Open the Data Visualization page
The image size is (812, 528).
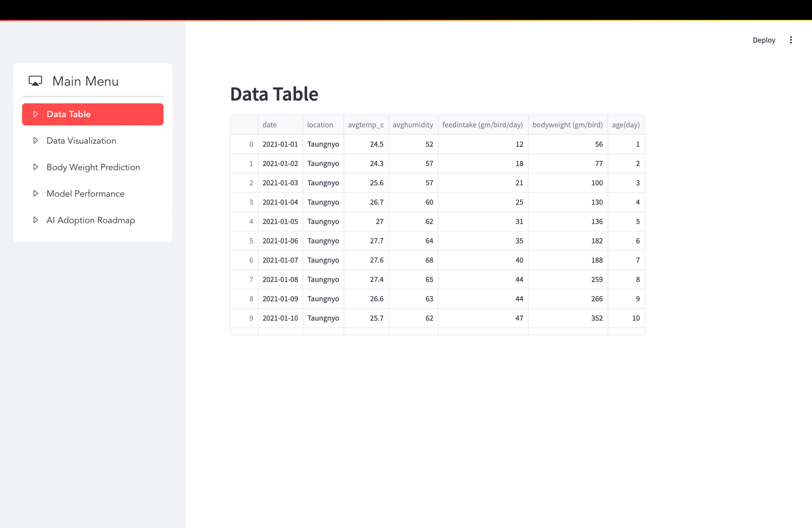[81, 141]
